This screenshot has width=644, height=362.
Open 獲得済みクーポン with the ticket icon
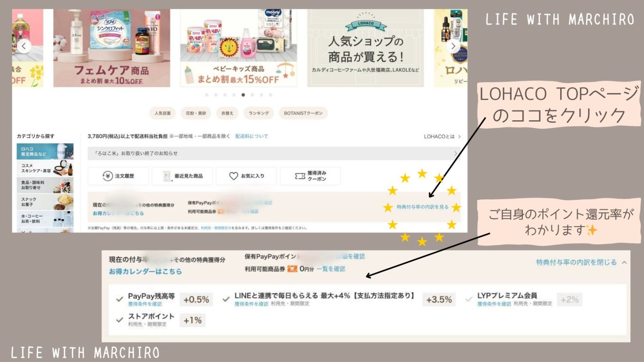pos(310,176)
